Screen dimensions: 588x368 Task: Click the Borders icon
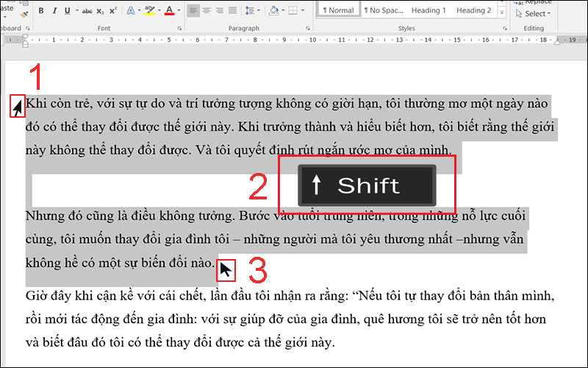pos(293,10)
